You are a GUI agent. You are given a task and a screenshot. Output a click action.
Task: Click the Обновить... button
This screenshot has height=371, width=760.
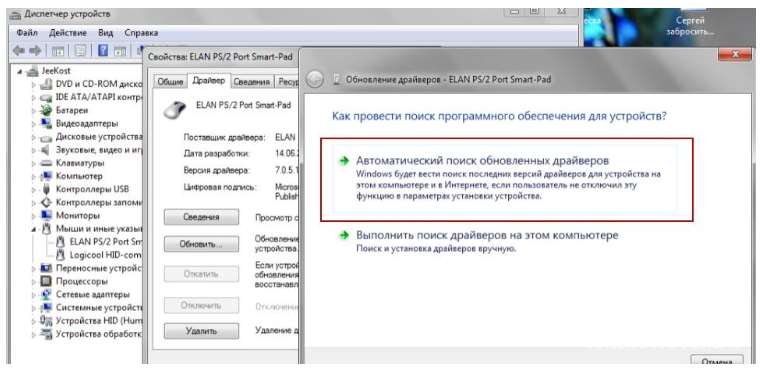pos(202,244)
